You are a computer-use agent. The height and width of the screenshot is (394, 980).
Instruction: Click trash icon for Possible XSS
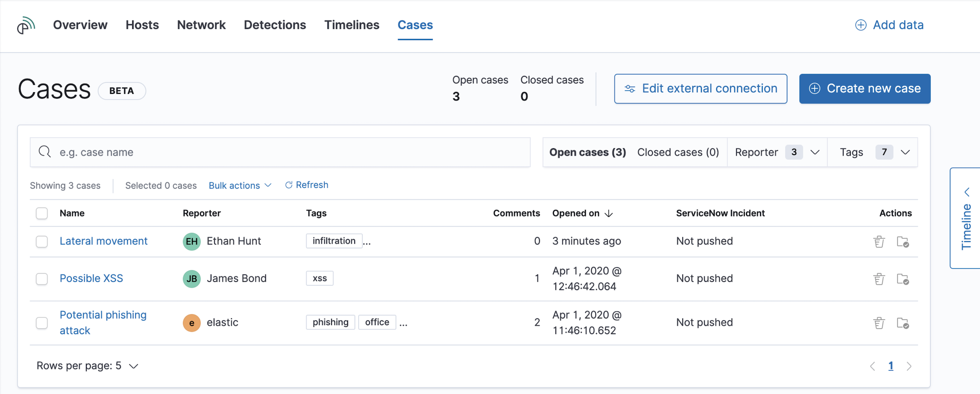[x=879, y=279]
